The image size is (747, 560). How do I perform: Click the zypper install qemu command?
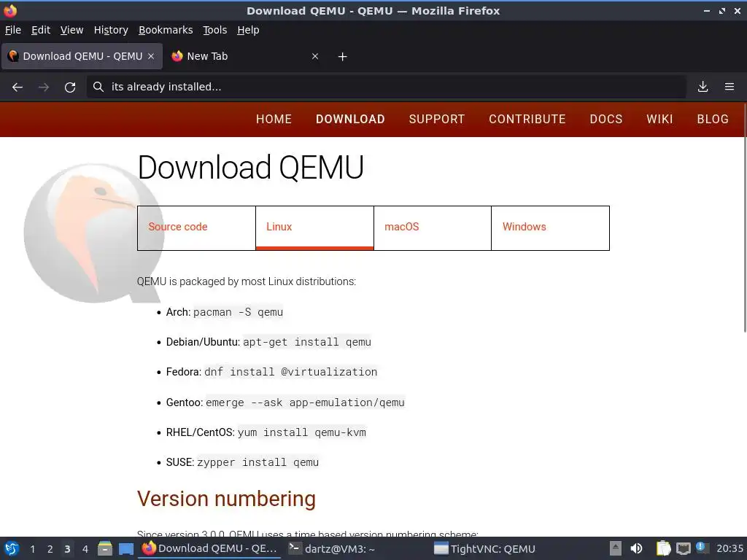[x=258, y=462]
